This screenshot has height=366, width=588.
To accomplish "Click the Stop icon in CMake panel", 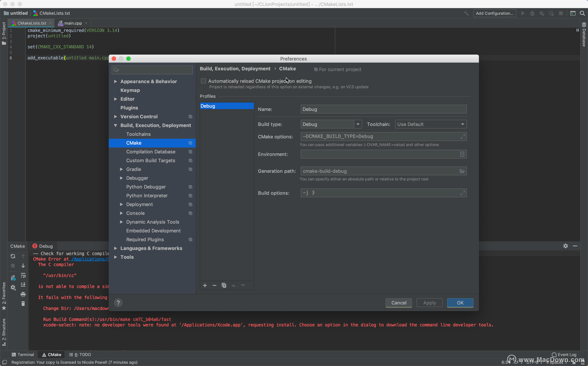I will point(13,266).
